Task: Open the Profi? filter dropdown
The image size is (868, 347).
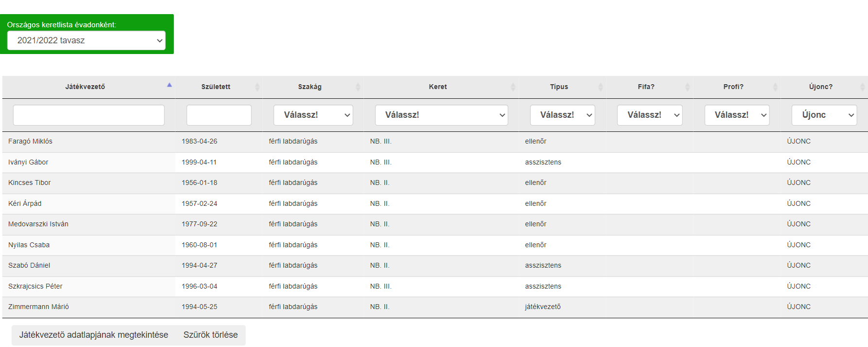Action: (x=737, y=115)
